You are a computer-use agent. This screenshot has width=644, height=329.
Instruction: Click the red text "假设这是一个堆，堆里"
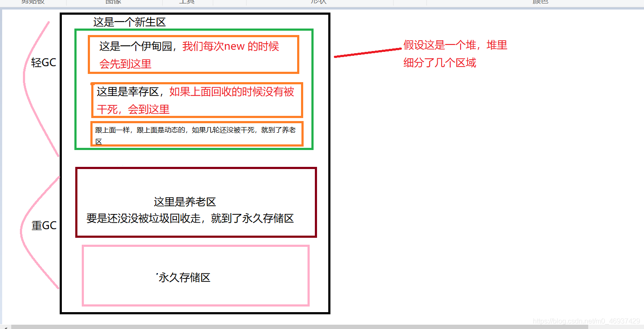455,45
